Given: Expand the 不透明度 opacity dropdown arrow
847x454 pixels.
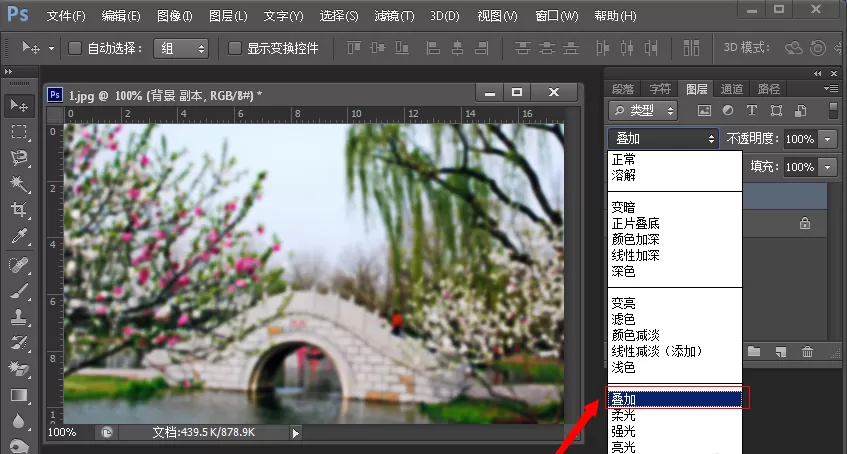Looking at the screenshot, I should coord(828,139).
